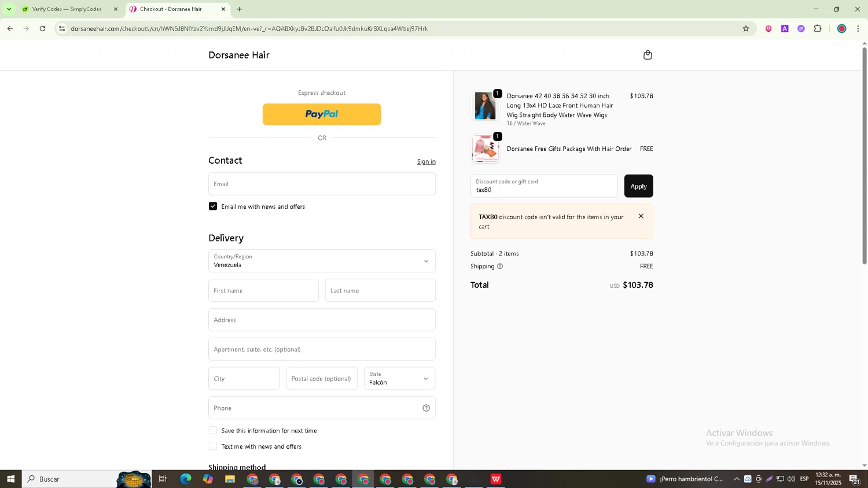Open WPS Office from the taskbar
This screenshot has height=488, width=868.
[x=496, y=479]
